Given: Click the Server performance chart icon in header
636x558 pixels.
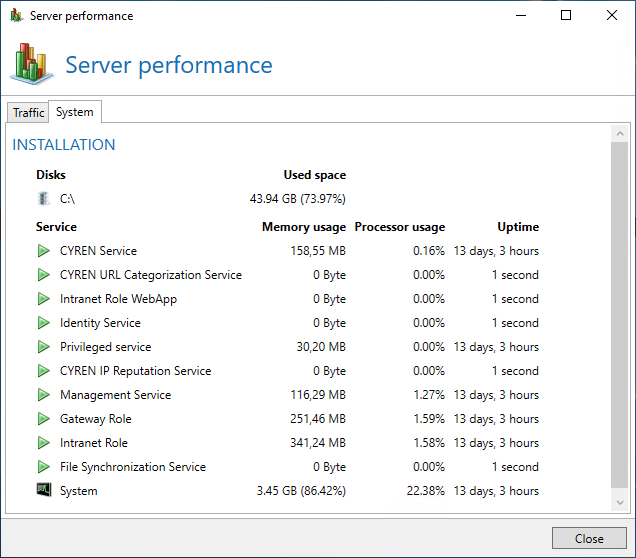Looking at the screenshot, I should click(31, 64).
